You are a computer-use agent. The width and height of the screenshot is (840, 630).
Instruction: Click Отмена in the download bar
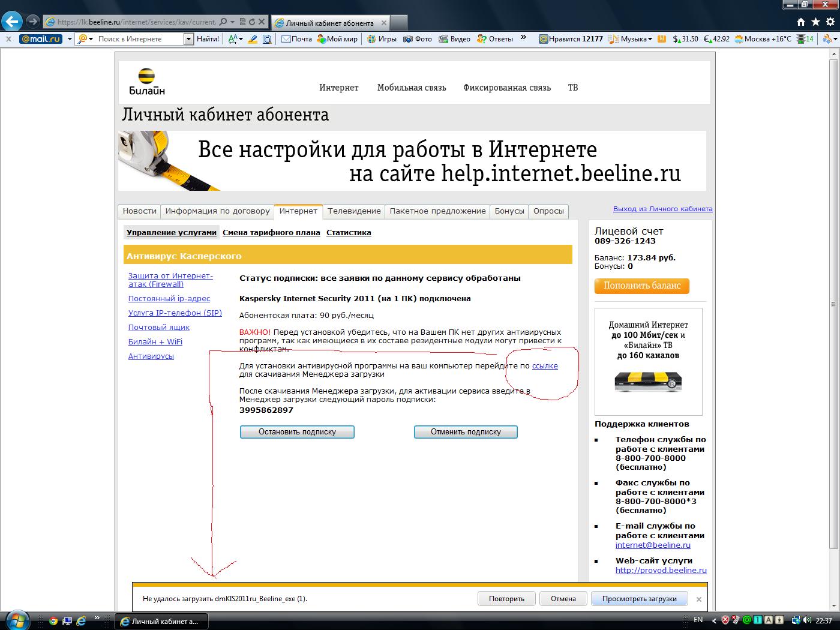click(x=563, y=599)
